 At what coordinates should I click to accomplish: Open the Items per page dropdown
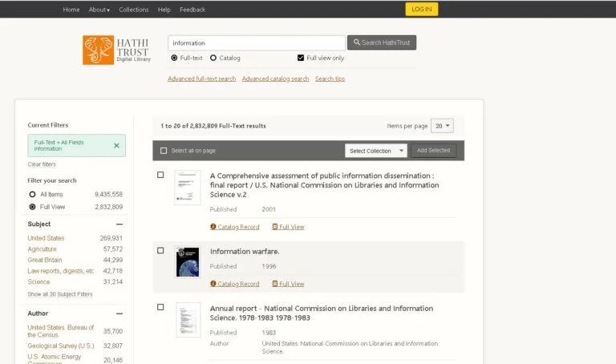click(x=442, y=126)
